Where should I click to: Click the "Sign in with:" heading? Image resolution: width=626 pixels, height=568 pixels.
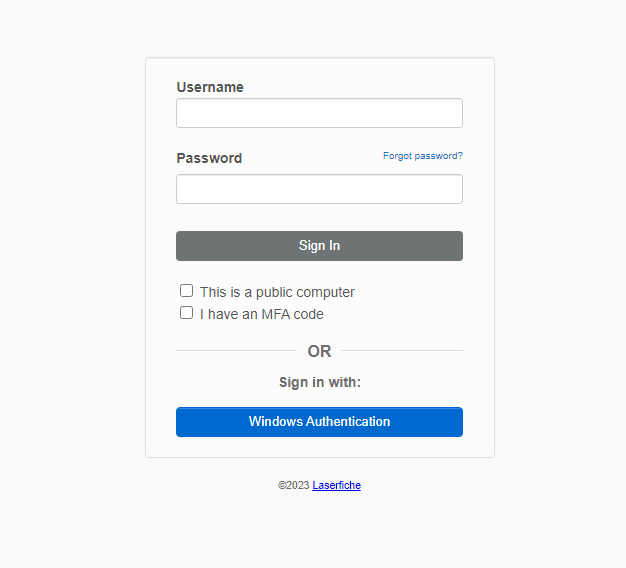(x=319, y=382)
